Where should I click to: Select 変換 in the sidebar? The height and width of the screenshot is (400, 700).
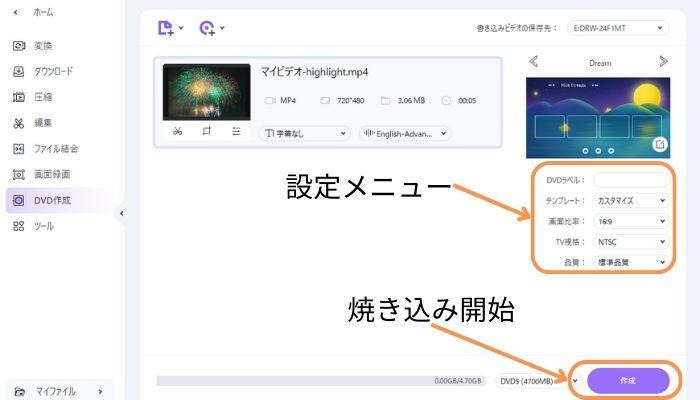pos(42,46)
